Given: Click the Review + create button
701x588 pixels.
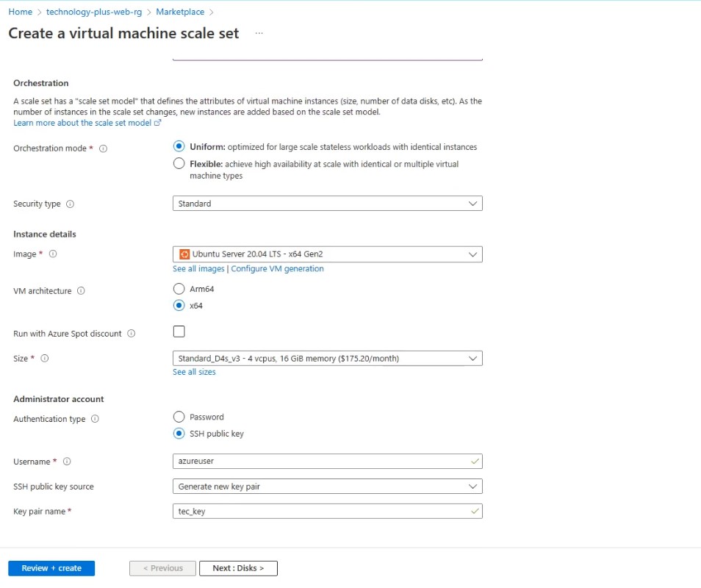Looking at the screenshot, I should [x=51, y=568].
